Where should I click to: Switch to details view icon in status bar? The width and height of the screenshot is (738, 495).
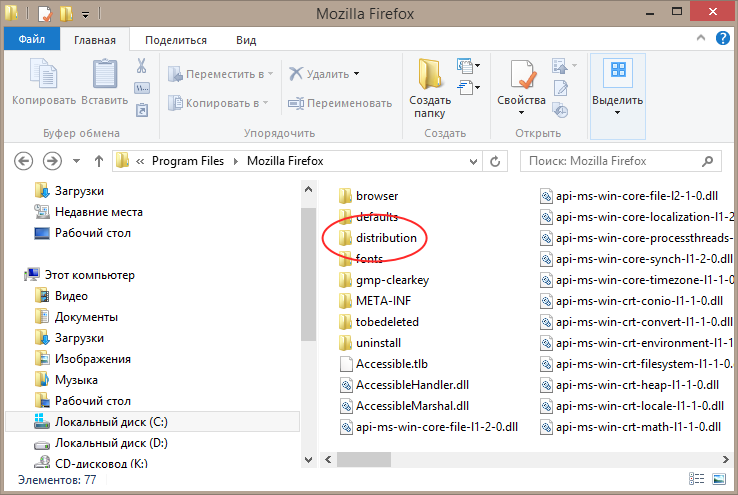pos(696,479)
